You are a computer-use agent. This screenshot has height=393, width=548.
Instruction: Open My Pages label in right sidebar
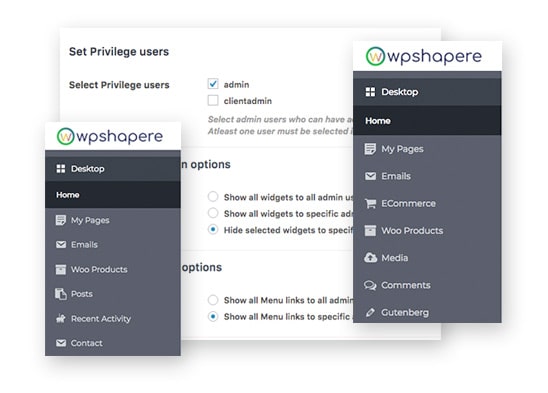point(402,149)
